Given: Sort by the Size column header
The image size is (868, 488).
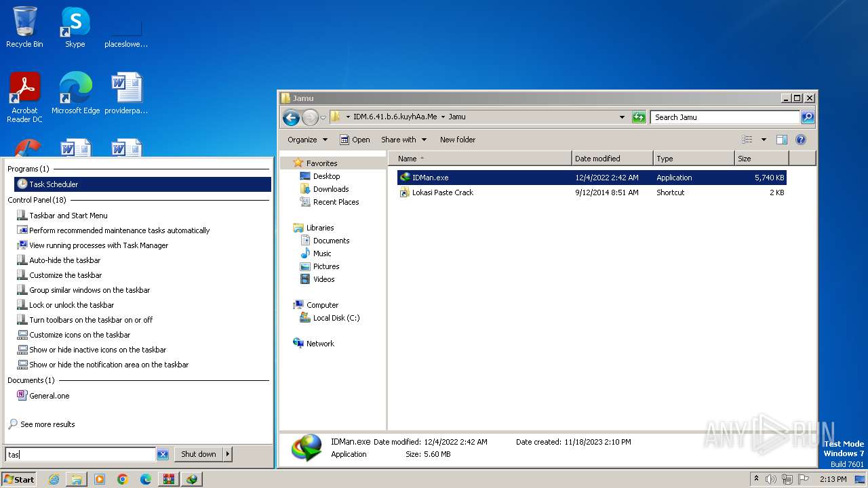Looking at the screenshot, I should click(762, 159).
